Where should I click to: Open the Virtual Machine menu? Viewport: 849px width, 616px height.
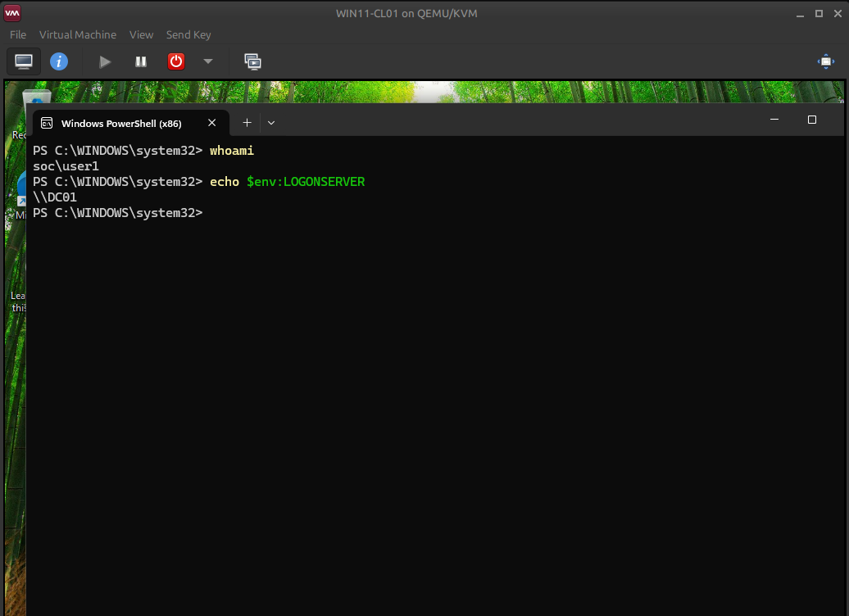point(77,34)
